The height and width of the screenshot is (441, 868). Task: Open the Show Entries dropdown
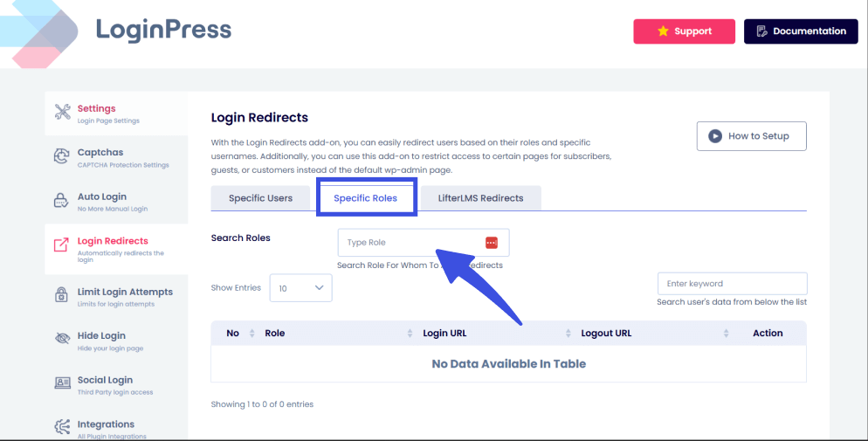(x=300, y=287)
